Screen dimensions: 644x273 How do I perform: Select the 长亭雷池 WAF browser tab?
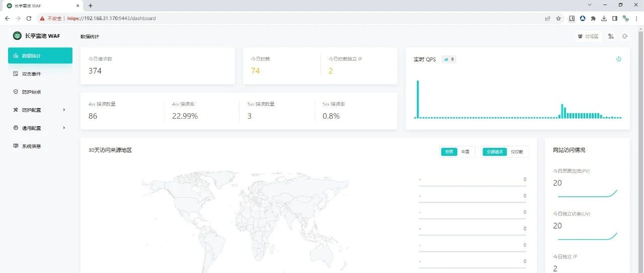point(42,6)
